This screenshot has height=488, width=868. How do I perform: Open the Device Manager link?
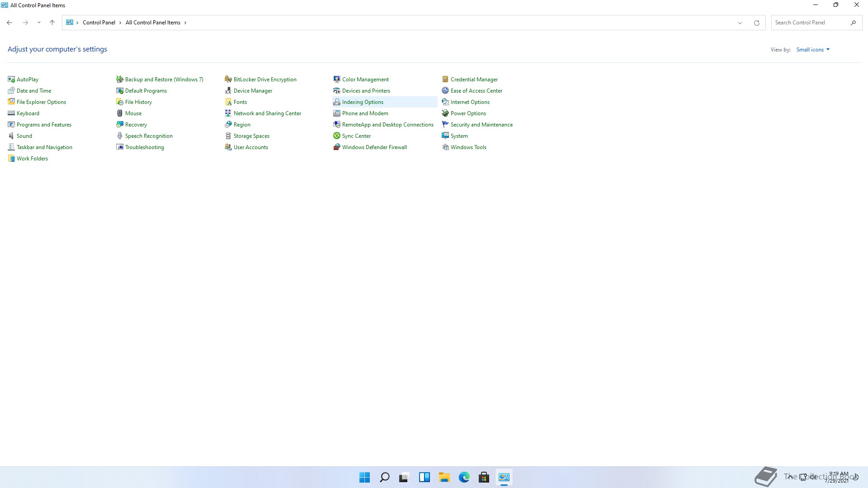point(253,91)
